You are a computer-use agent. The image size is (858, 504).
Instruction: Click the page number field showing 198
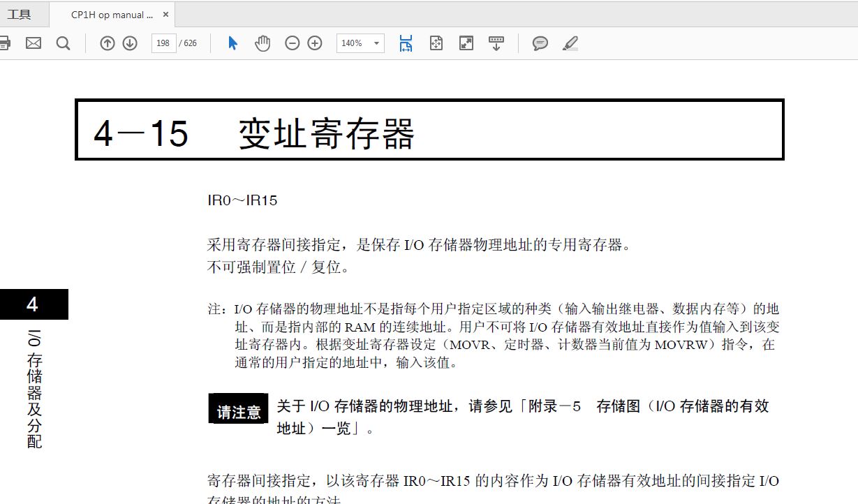click(163, 43)
